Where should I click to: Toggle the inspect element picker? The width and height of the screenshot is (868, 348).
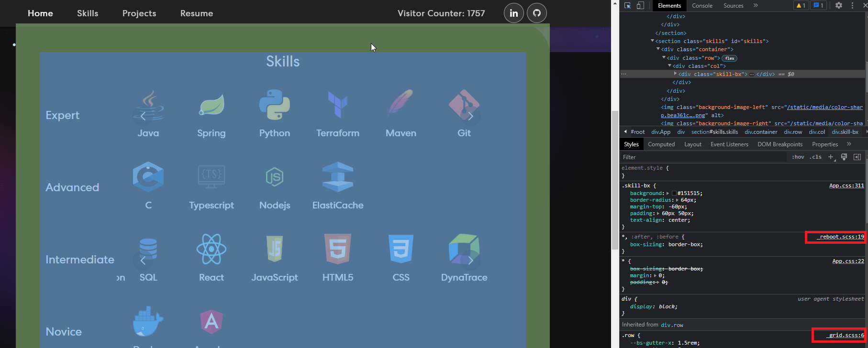627,5
